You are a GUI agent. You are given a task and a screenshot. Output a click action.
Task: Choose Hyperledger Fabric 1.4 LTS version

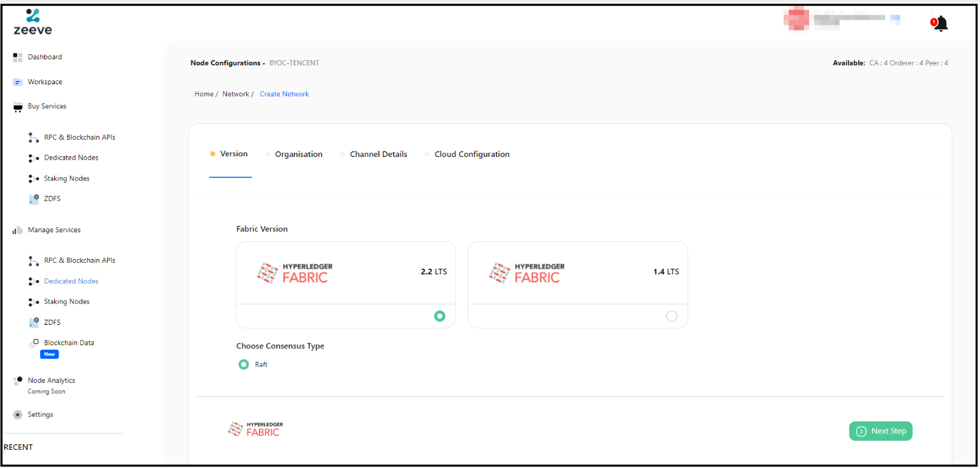[671, 316]
